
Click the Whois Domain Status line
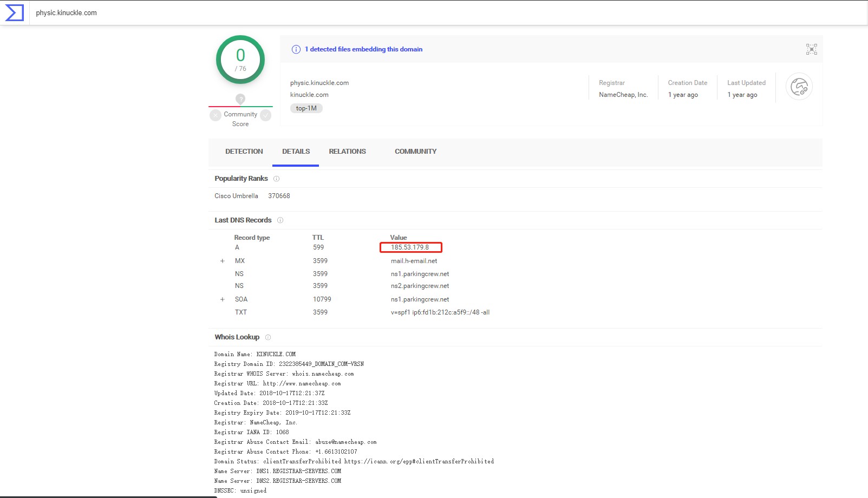click(x=354, y=461)
